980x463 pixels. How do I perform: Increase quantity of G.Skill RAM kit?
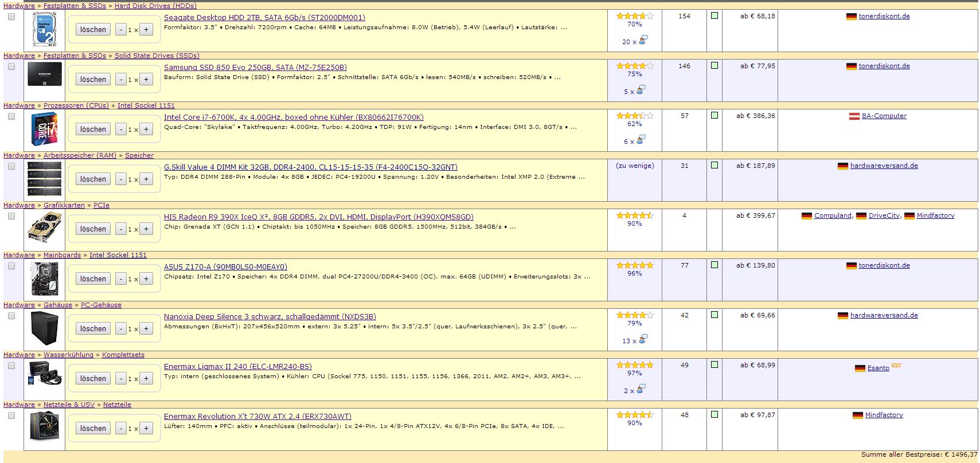146,179
